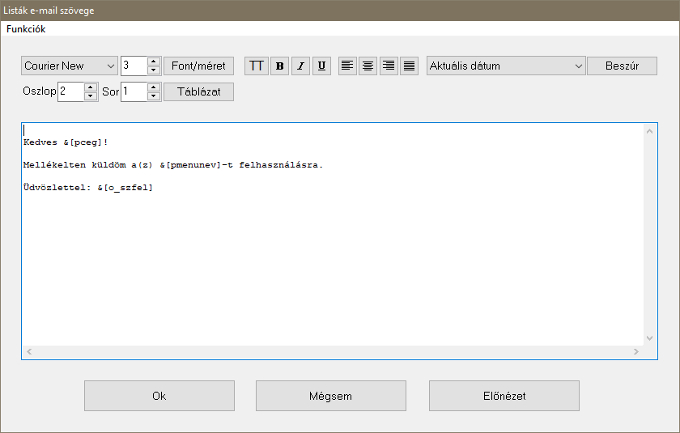Click the Font/méret button
680x433 pixels.
click(198, 66)
